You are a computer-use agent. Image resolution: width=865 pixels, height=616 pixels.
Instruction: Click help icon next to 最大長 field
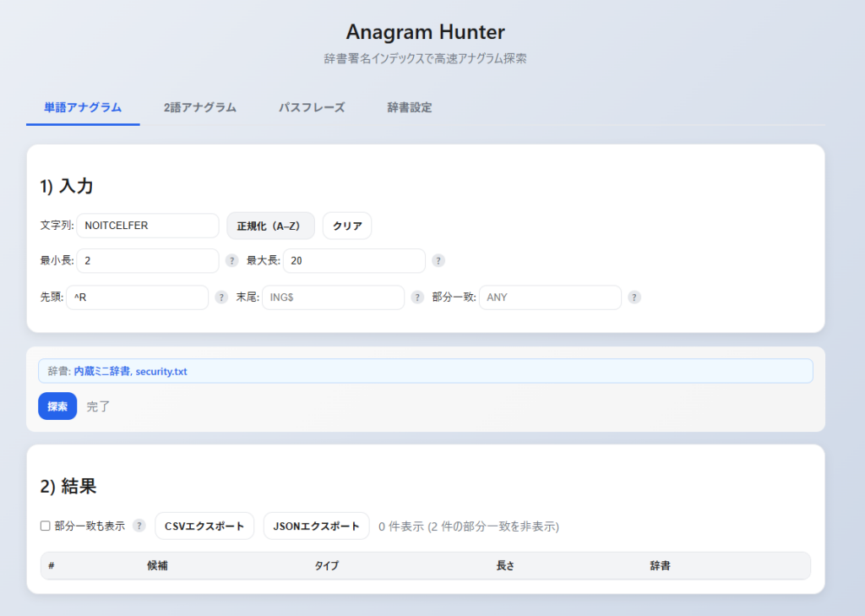438,261
